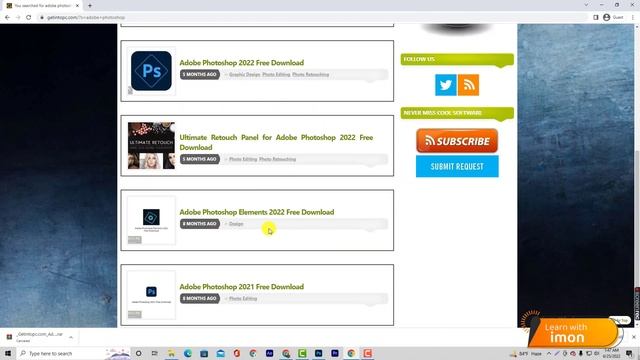Screen dimensions: 640x360
Task: Open Photo Editing category under Photoshop 2021
Action: pos(243,298)
